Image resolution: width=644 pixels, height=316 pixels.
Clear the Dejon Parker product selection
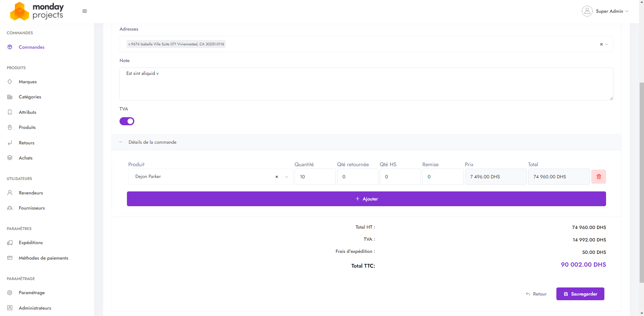coord(277,177)
